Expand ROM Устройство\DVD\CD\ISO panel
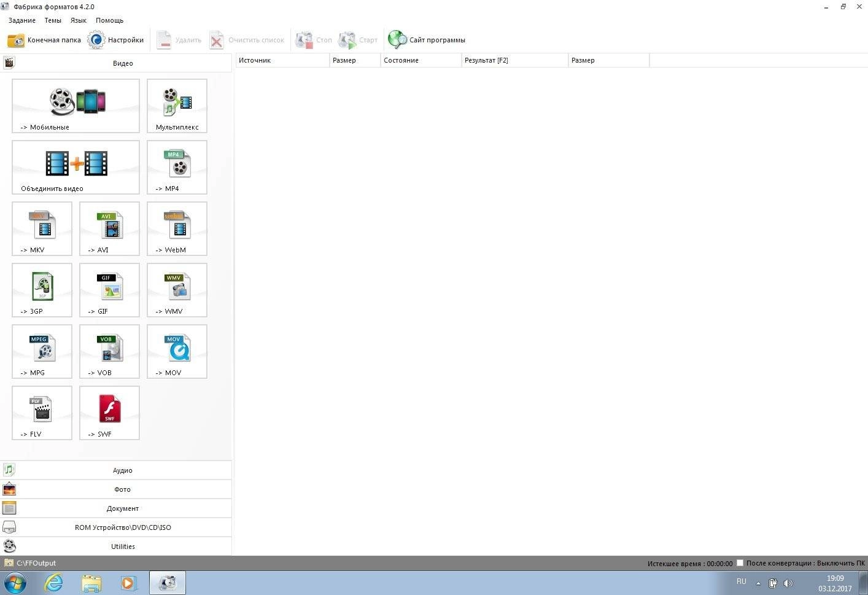The image size is (868, 595). point(116,527)
